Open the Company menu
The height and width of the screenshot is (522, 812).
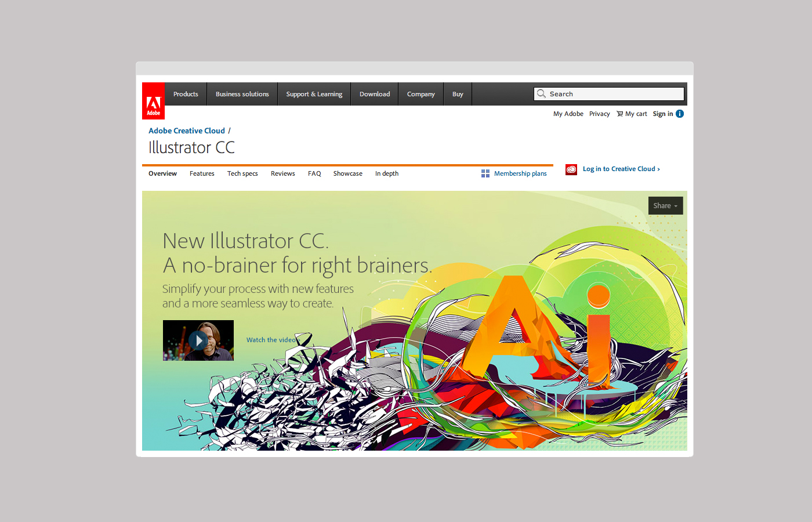421,94
